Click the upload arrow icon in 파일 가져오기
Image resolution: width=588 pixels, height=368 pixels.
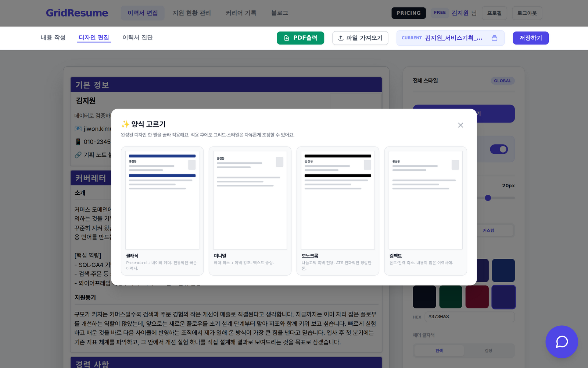coord(341,38)
